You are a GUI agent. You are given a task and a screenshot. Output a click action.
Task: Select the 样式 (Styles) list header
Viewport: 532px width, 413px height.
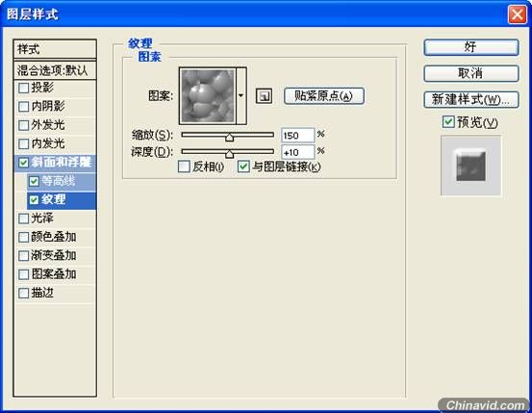55,49
